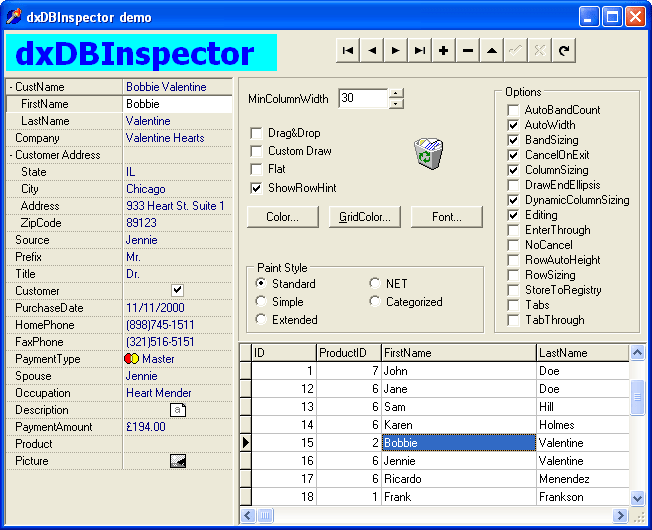The width and height of the screenshot is (652, 530).
Task: Toggle the CancelOnExit option
Action: (x=513, y=155)
